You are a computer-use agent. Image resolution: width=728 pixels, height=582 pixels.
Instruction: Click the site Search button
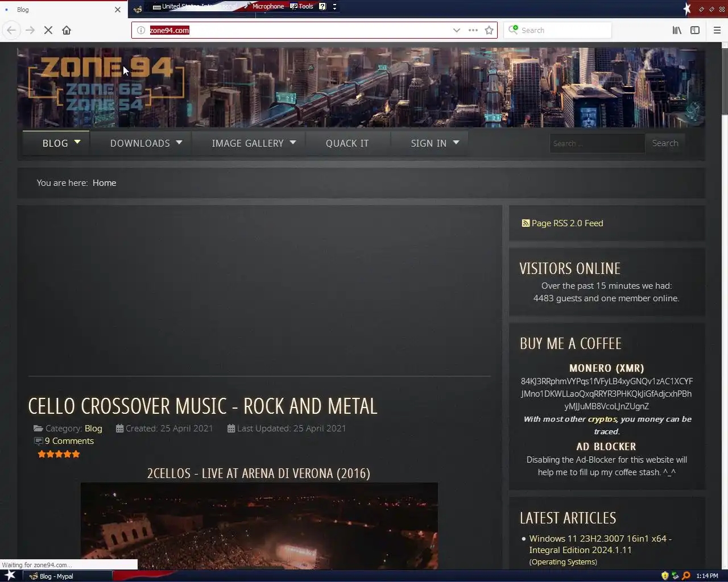[x=665, y=143]
